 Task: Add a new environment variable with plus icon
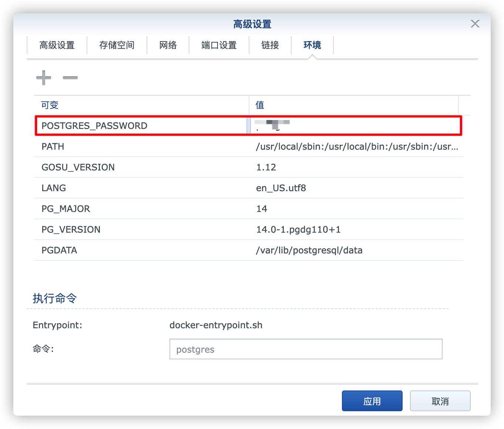pos(44,78)
